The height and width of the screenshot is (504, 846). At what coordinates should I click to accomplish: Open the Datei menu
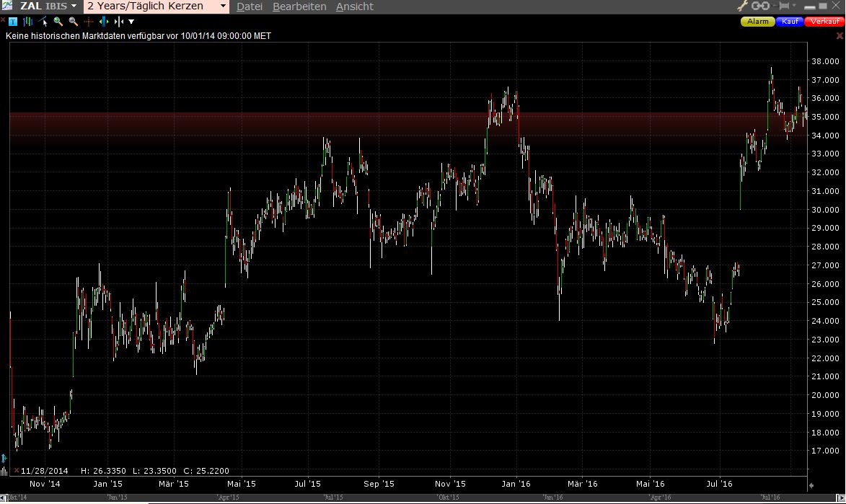(x=250, y=6)
